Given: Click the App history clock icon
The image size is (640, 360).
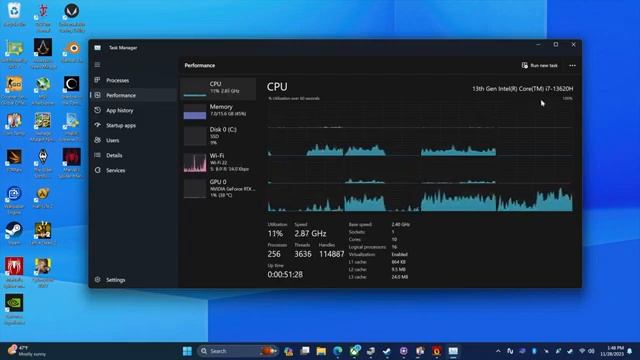Looking at the screenshot, I should point(98,110).
